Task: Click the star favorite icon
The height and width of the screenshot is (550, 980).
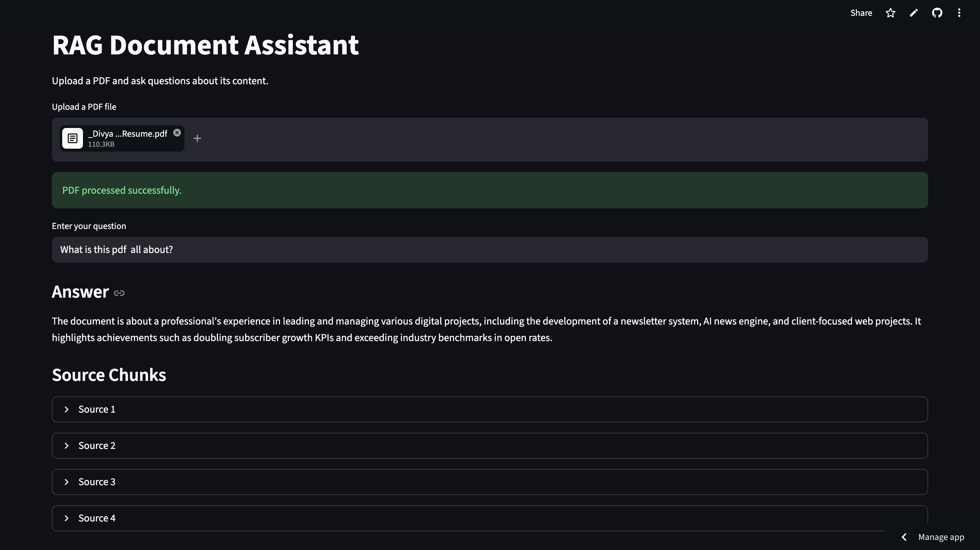Action: pyautogui.click(x=890, y=13)
